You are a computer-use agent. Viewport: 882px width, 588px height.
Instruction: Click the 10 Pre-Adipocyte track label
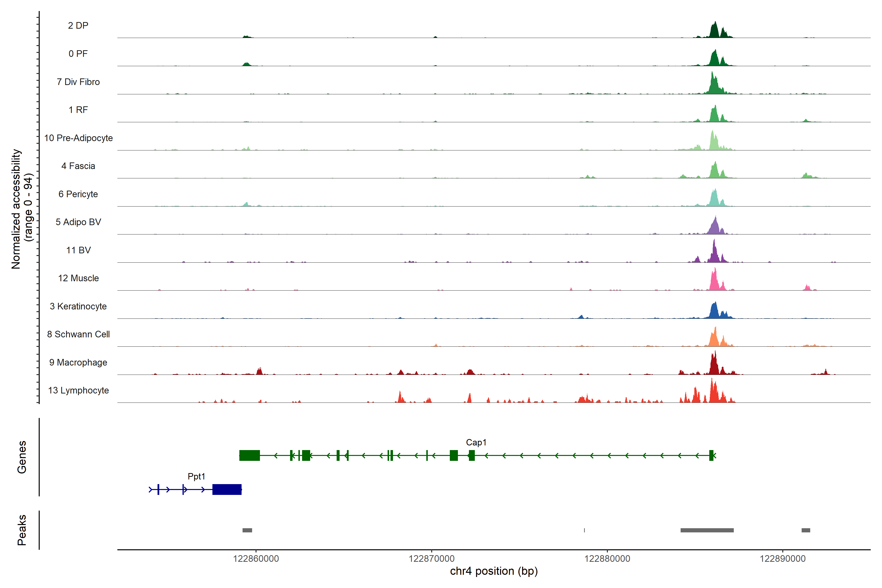[x=78, y=138]
